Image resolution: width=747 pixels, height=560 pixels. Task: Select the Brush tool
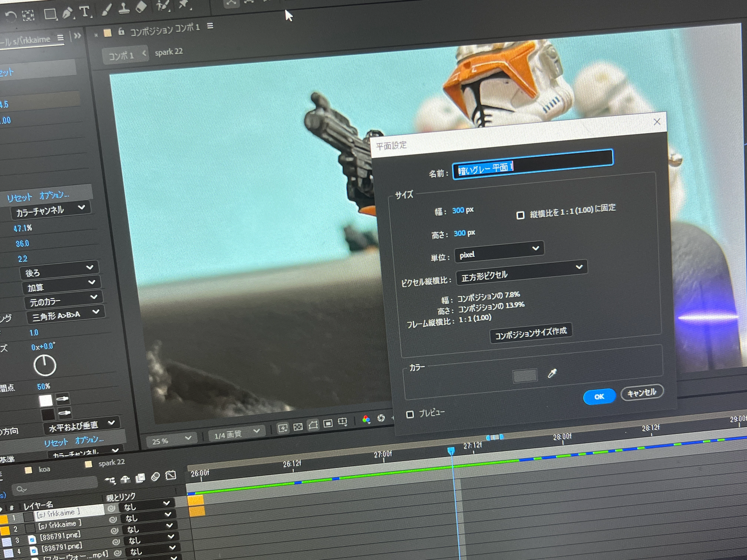pyautogui.click(x=107, y=10)
